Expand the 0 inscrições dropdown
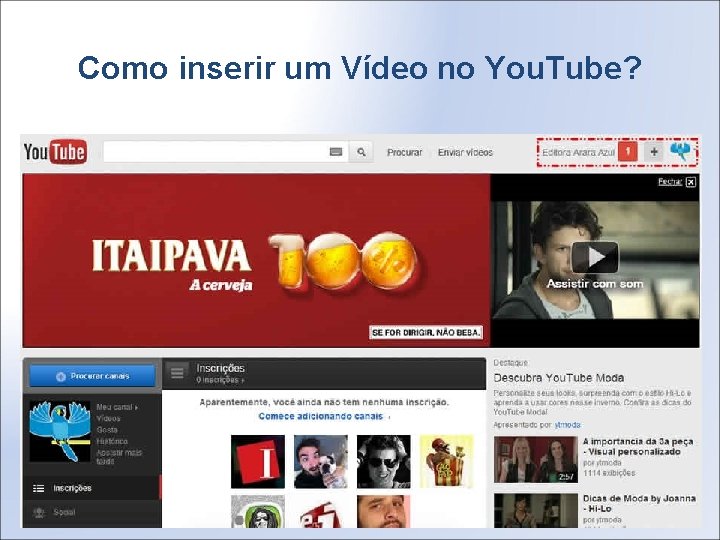The width and height of the screenshot is (720, 540). 220,380
